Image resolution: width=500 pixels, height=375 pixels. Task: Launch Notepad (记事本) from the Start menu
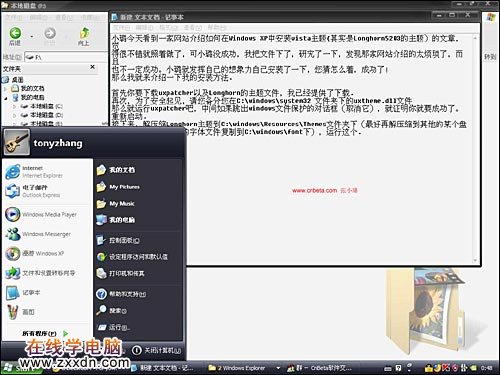pyautogui.click(x=47, y=292)
